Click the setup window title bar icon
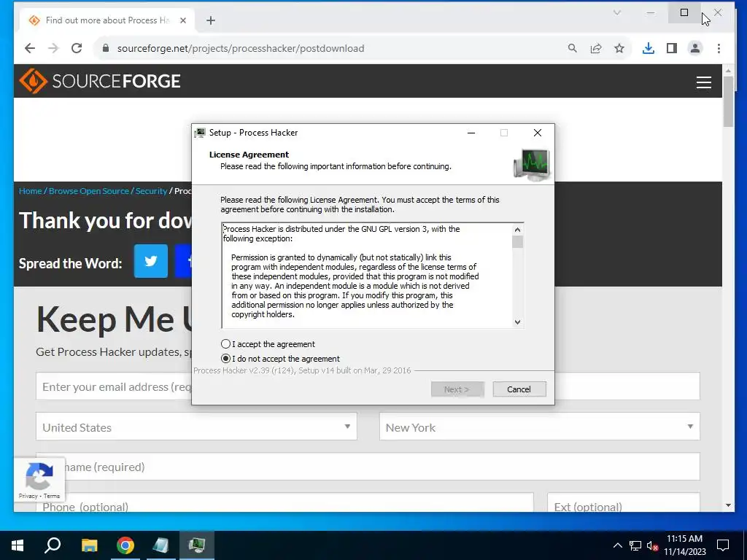Viewport: 747px width, 560px height. coord(200,133)
